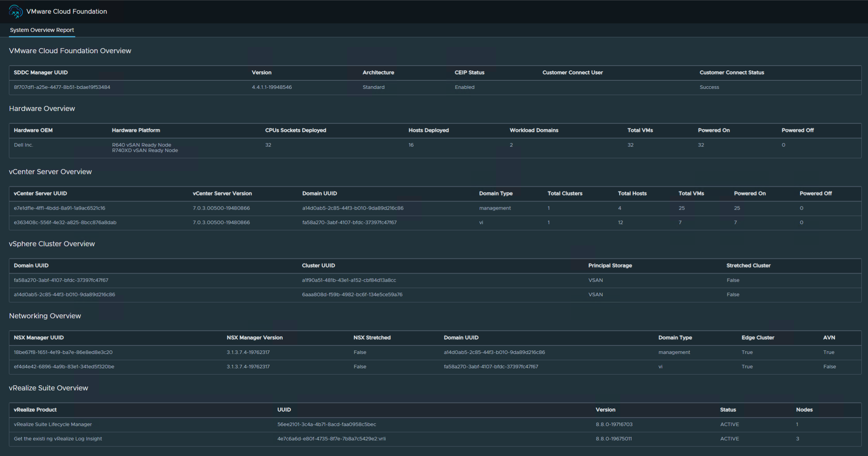Viewport: 868px width, 456px height.
Task: Click the Networking Overview section heading
Action: 45,316
